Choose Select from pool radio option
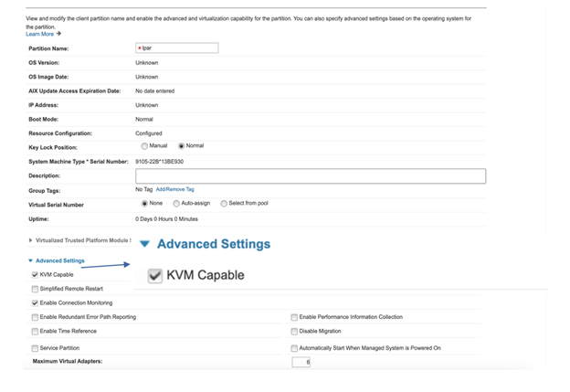Screen dimensions: 570x392 tap(224, 204)
